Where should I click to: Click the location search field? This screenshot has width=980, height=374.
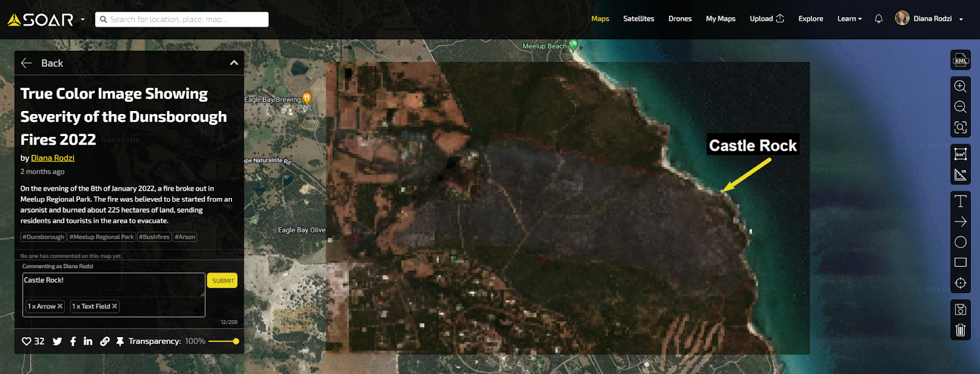coord(182,20)
